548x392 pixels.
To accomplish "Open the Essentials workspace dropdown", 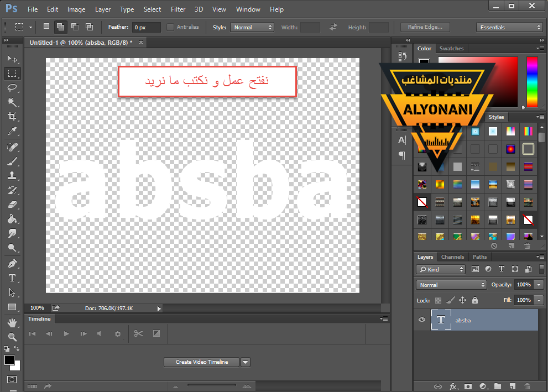I will pos(509,27).
